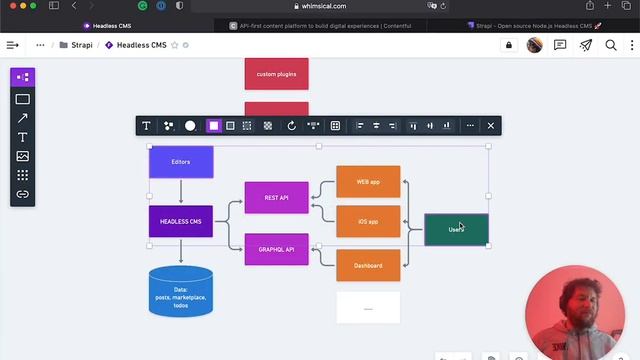Click text formatting icon in floating toolbar
Image resolution: width=640 pixels, height=360 pixels.
click(x=146, y=126)
